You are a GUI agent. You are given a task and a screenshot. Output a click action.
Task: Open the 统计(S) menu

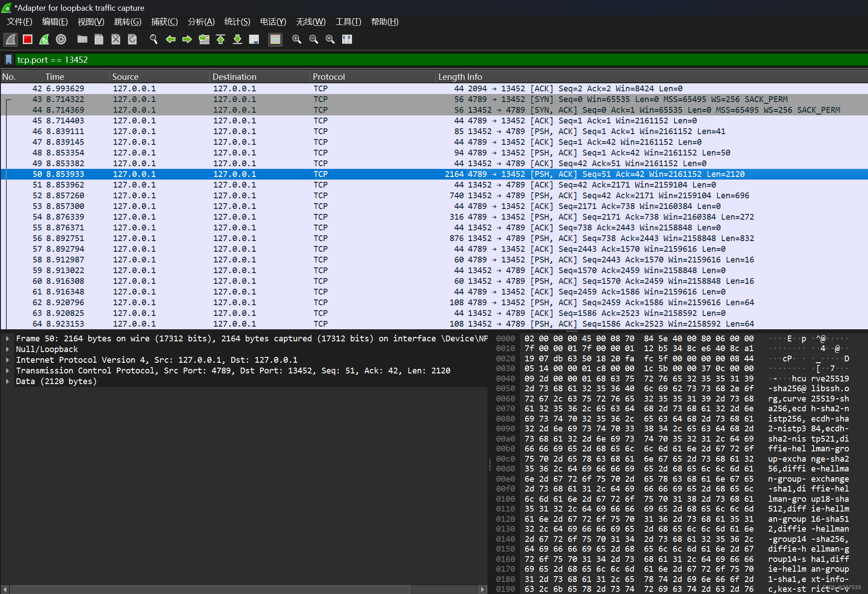237,22
